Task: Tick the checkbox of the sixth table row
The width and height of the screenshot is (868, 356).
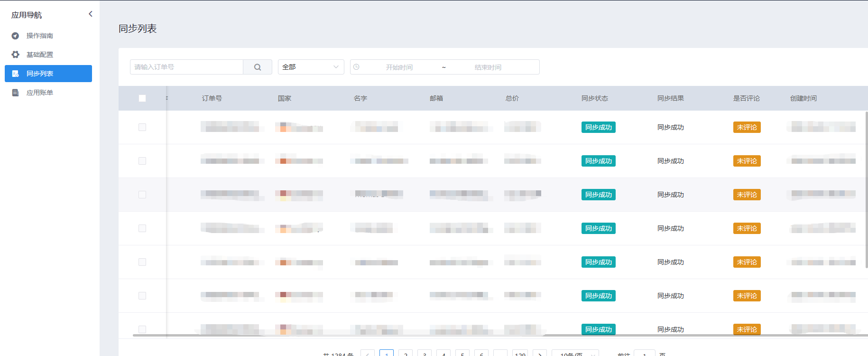Action: point(142,296)
